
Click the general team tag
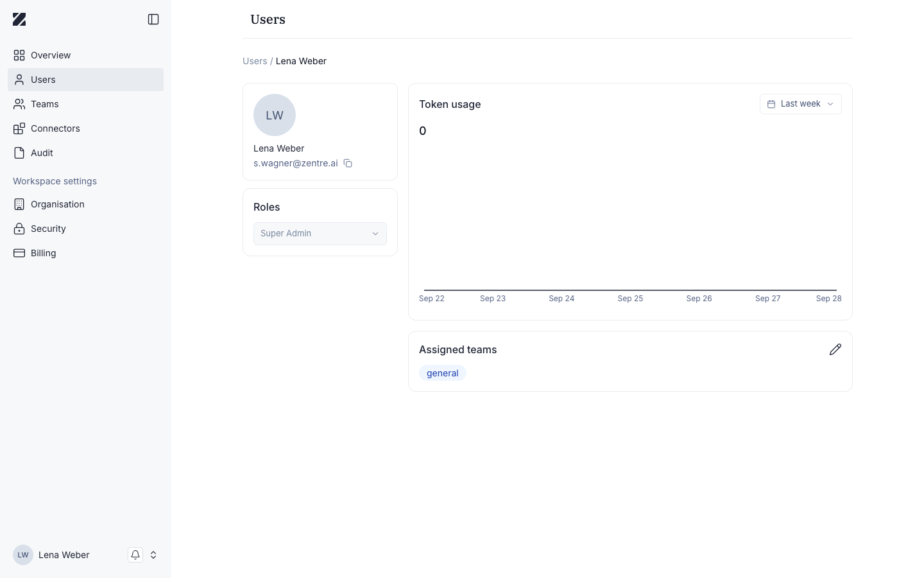pyautogui.click(x=443, y=373)
